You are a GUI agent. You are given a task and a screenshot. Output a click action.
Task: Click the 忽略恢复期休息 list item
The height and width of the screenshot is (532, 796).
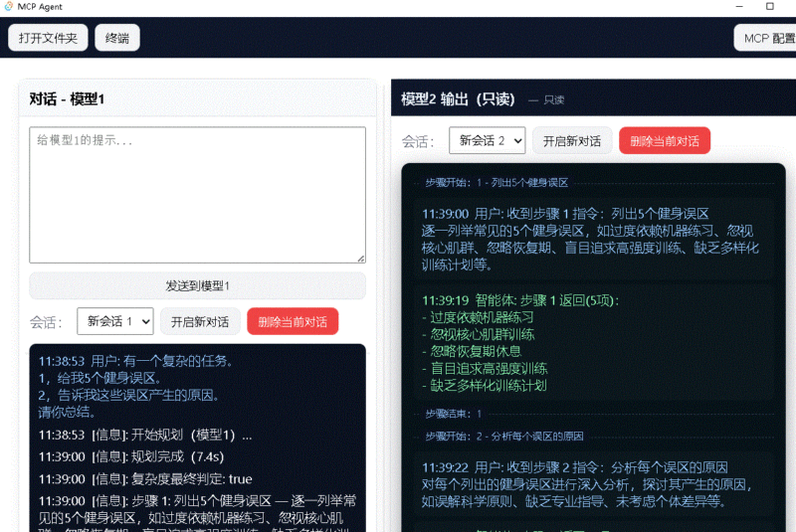click(x=472, y=351)
